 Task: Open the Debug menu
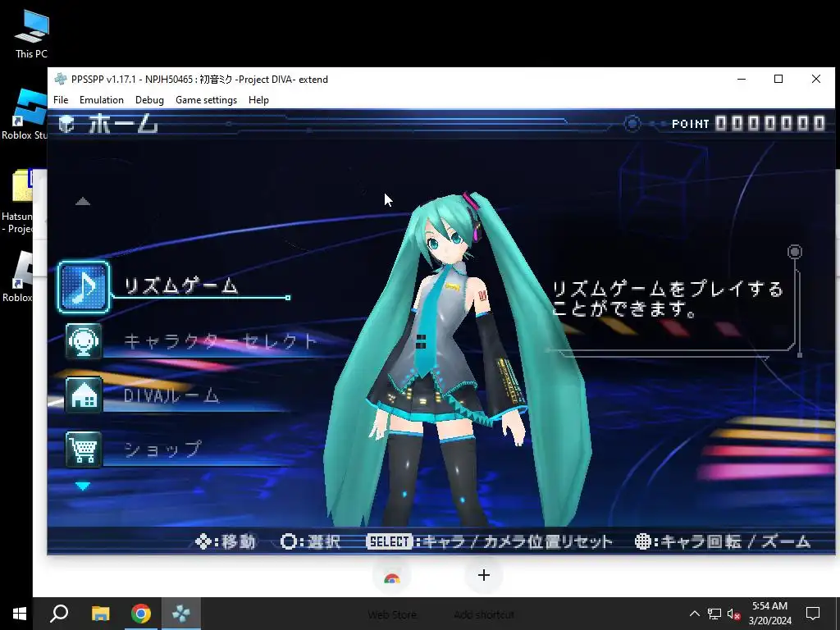(149, 100)
